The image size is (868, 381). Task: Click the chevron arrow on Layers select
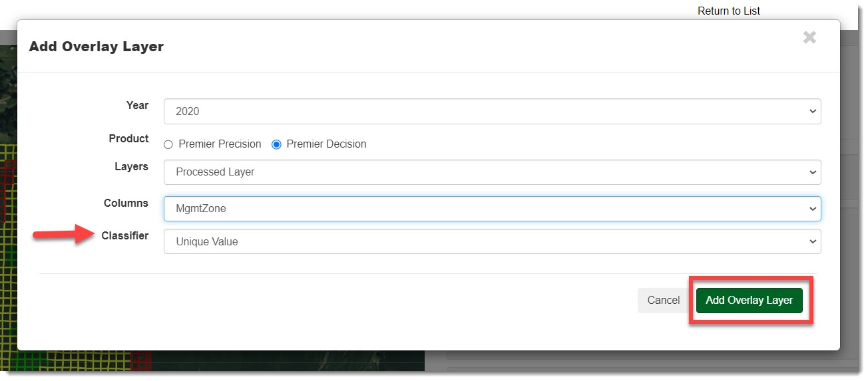point(812,172)
